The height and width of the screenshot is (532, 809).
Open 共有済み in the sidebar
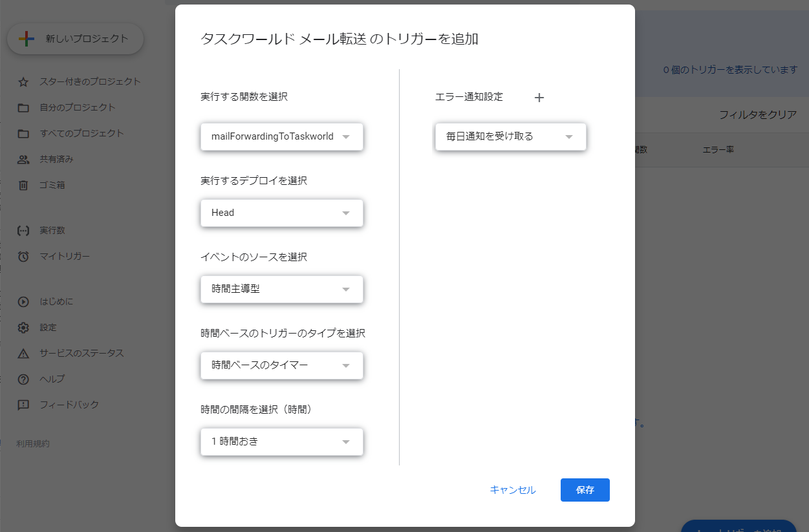pyautogui.click(x=56, y=159)
